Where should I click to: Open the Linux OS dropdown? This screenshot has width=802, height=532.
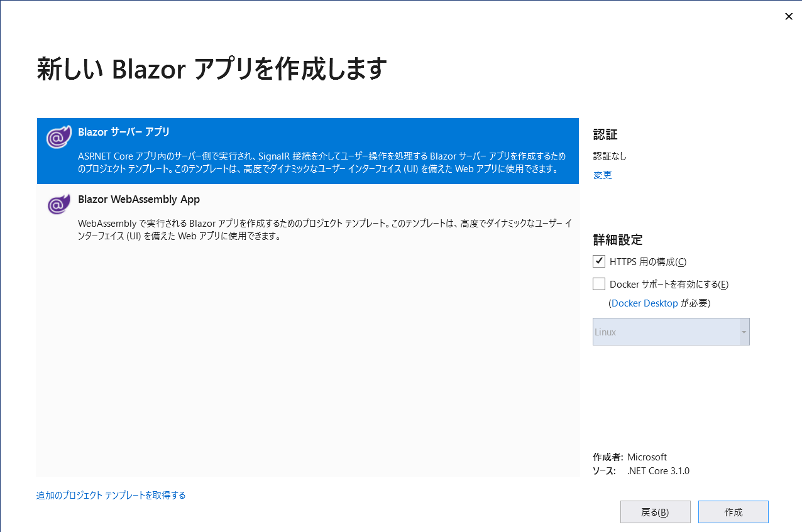click(671, 332)
